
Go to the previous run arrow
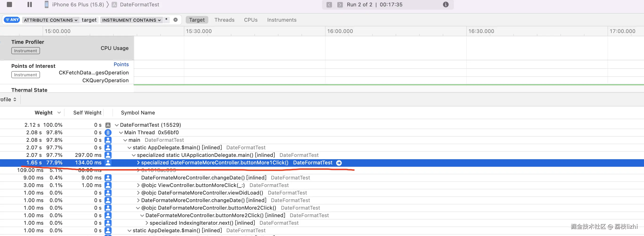329,5
